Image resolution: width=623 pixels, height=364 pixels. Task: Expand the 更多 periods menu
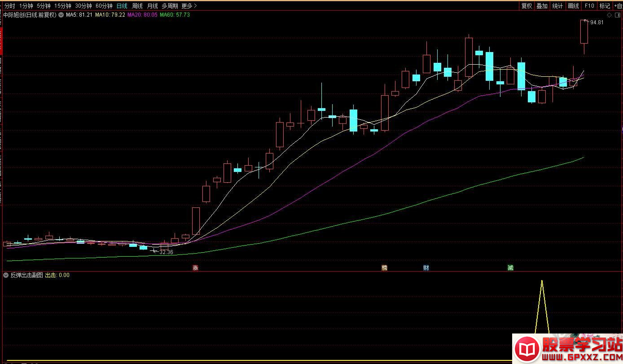[x=189, y=6]
